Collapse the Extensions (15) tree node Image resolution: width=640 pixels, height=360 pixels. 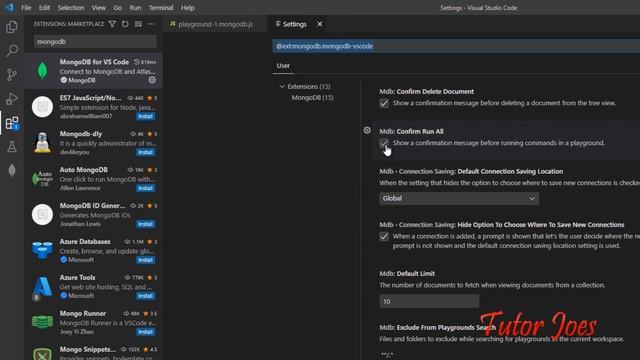pos(282,87)
